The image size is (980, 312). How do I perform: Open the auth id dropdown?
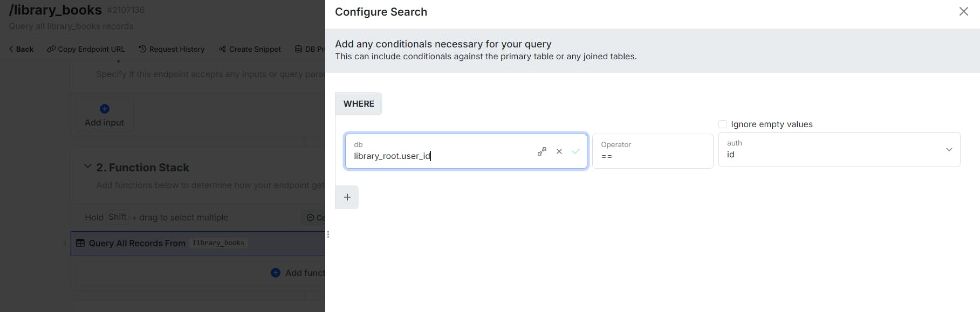click(949, 149)
